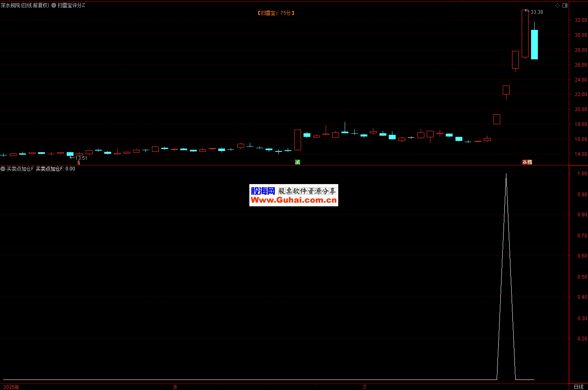
Task: Click the 买卖点加仓F: 0.00 value readout
Action: click(x=55, y=169)
